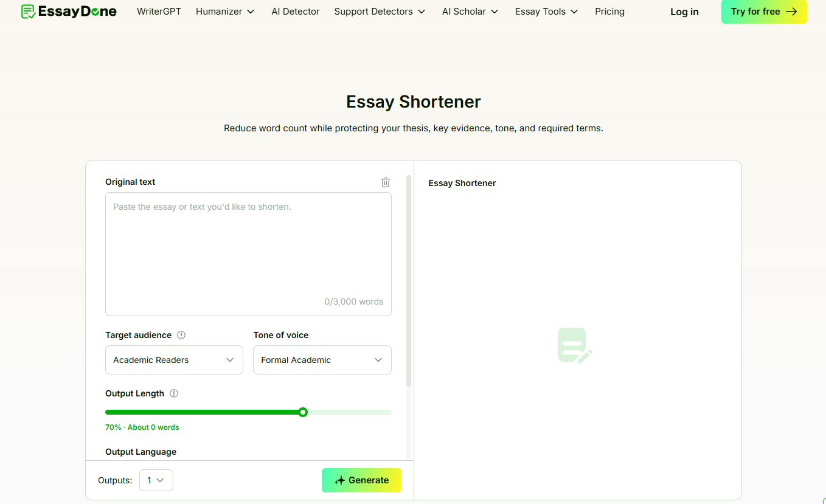Click the '0/3,000 words' counter

[x=354, y=302]
